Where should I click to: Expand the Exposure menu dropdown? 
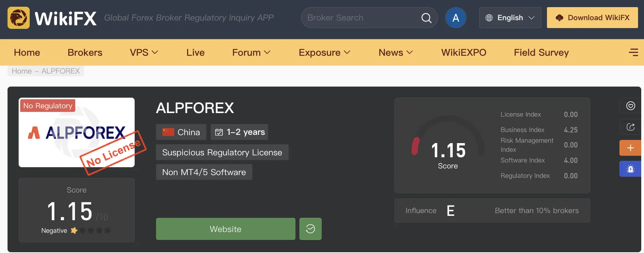click(x=324, y=52)
